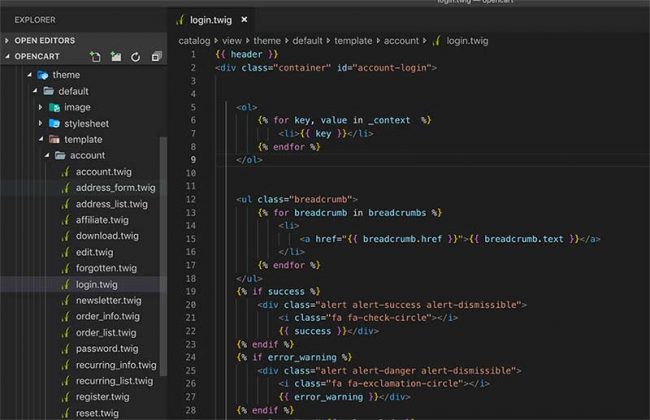
Task: Collapse the OPENCART section arrow
Action: (7, 56)
